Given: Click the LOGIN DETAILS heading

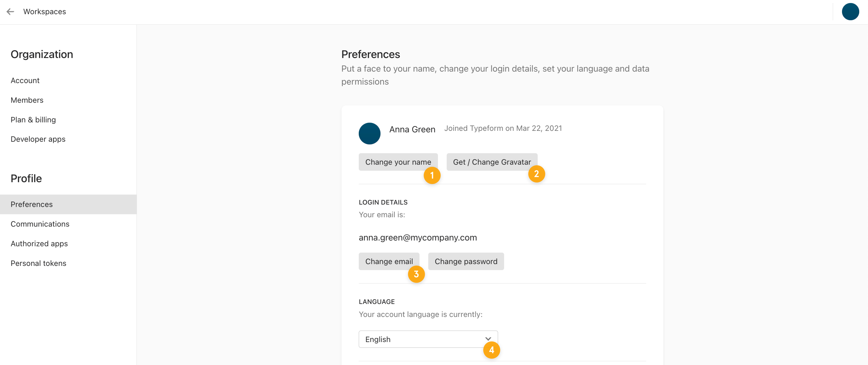Looking at the screenshot, I should click(383, 202).
